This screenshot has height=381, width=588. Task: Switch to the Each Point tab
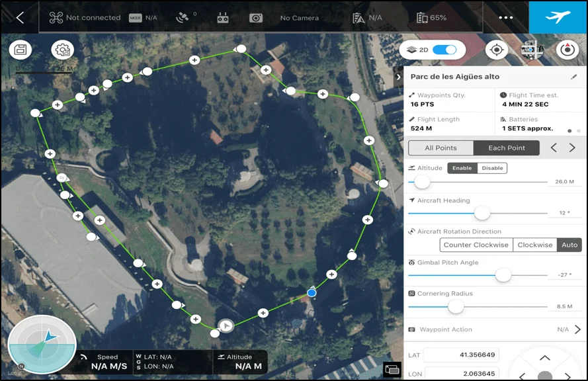point(507,148)
